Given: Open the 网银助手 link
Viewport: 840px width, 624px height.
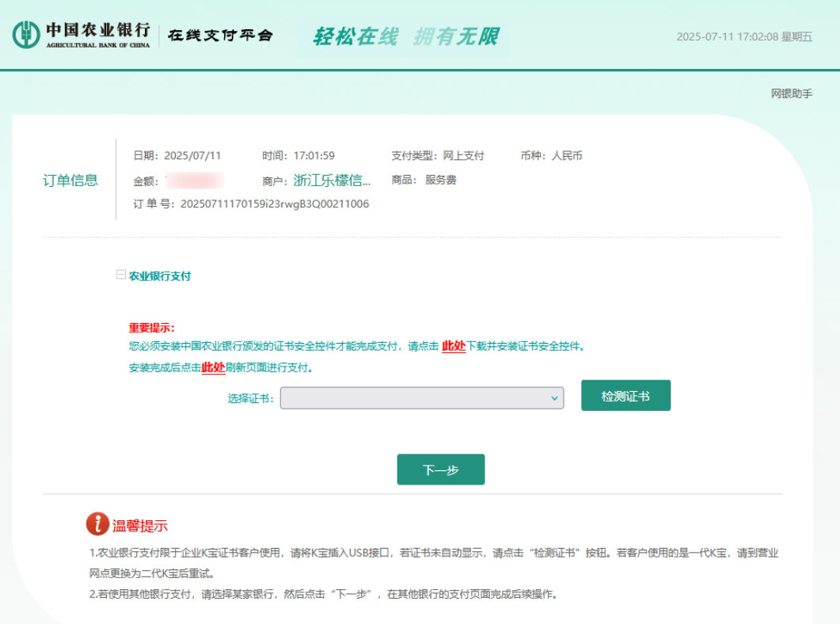Looking at the screenshot, I should [x=791, y=93].
